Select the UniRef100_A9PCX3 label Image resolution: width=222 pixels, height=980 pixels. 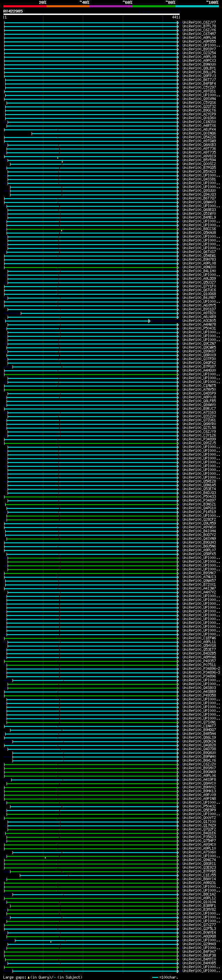(x=199, y=60)
